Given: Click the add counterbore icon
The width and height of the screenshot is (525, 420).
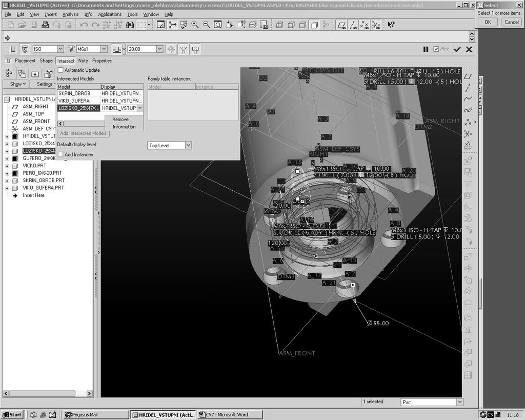Looking at the screenshot, I should 195,50.
